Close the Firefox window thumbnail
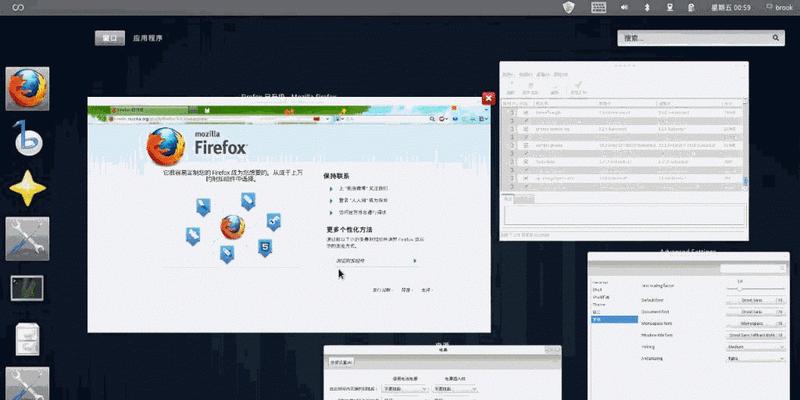The width and height of the screenshot is (800, 400). (488, 98)
